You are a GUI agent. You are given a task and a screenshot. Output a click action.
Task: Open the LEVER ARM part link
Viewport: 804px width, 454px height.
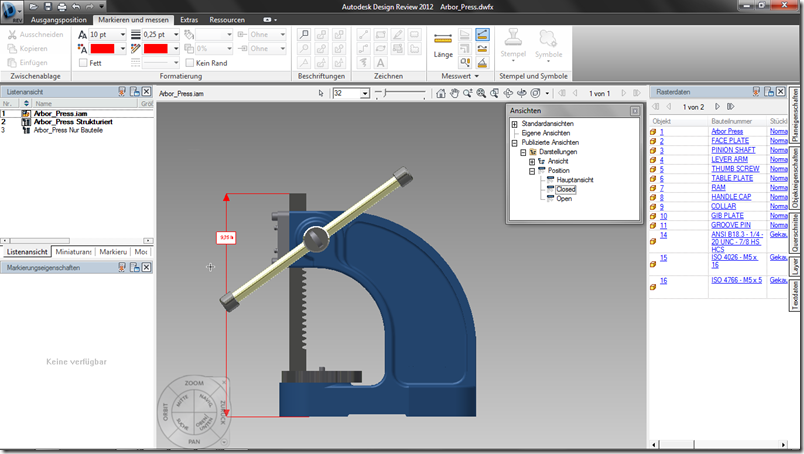(729, 160)
